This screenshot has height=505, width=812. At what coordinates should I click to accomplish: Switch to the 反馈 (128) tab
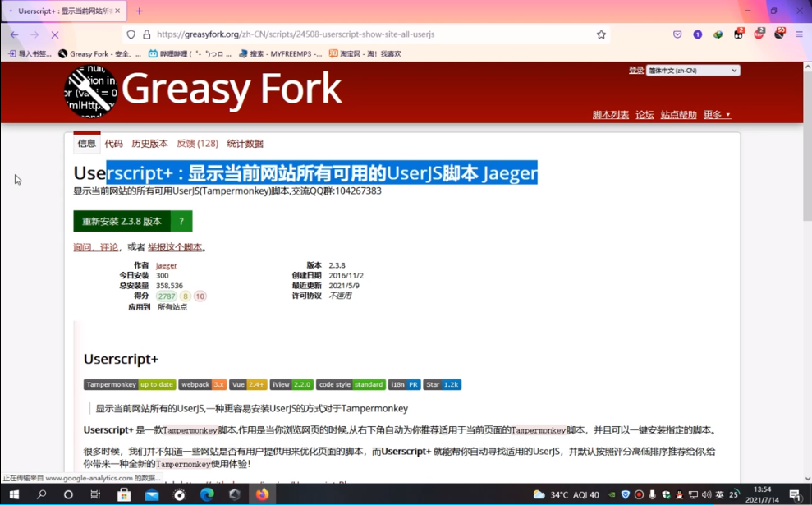click(197, 144)
